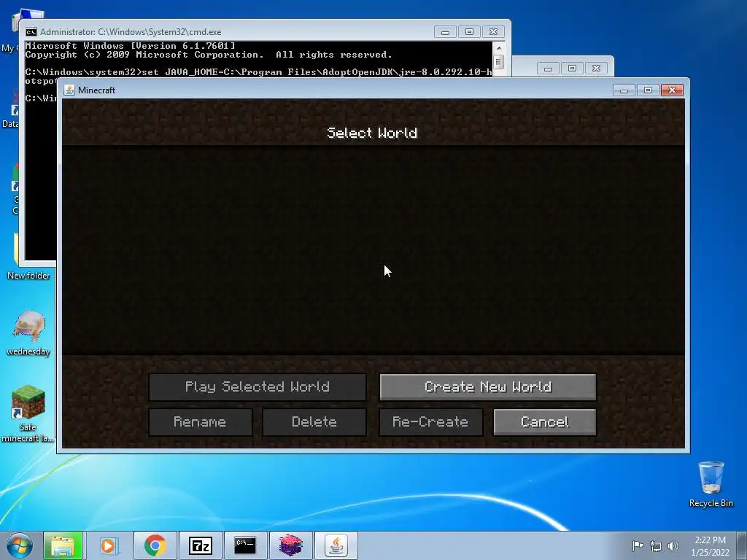Minimize the cmd.exe window
The height and width of the screenshot is (560, 747).
coord(446,32)
